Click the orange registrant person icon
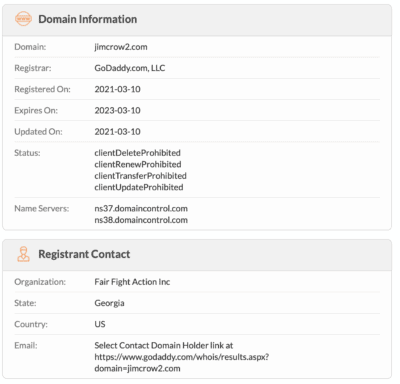Image resolution: width=400 pixels, height=384 pixels. (23, 254)
